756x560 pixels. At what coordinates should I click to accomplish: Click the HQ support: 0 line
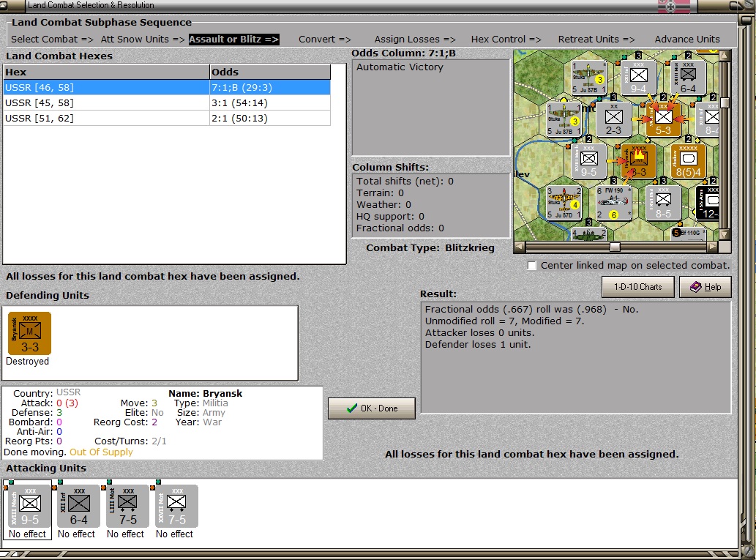(x=391, y=216)
